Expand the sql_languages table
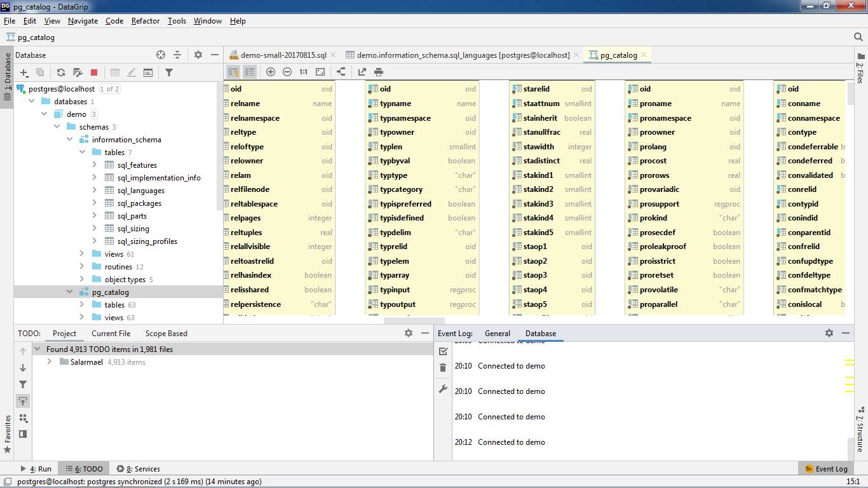The height and width of the screenshot is (488, 868). (95, 191)
